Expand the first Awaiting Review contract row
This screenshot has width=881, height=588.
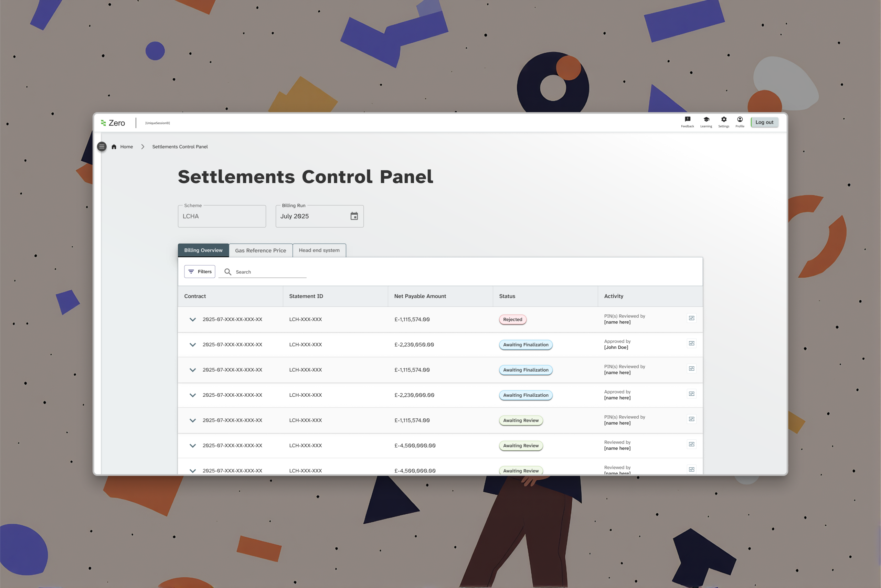click(x=192, y=420)
